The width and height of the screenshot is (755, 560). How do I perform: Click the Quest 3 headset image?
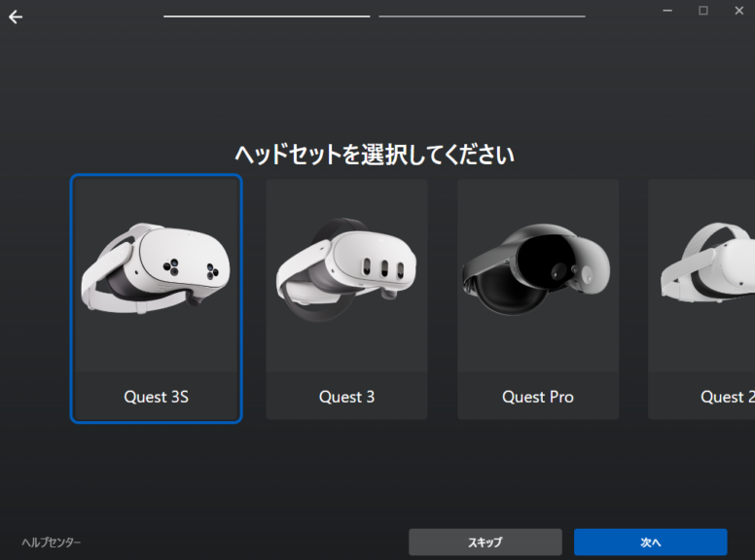pos(346,269)
